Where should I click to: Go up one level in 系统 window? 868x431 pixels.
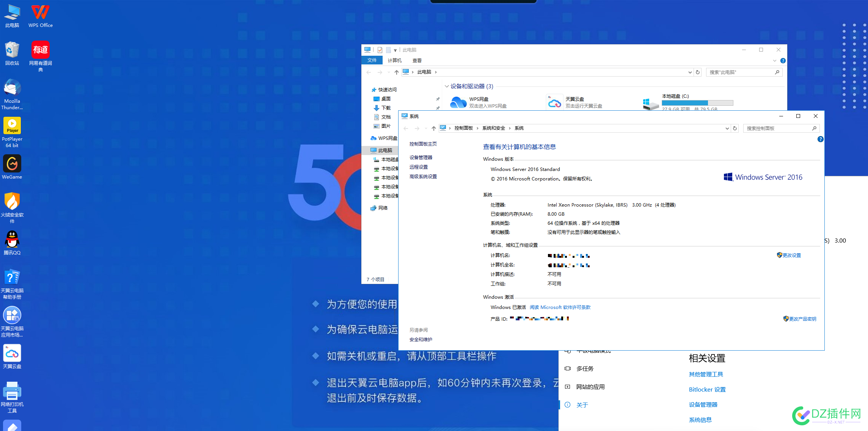pos(433,129)
